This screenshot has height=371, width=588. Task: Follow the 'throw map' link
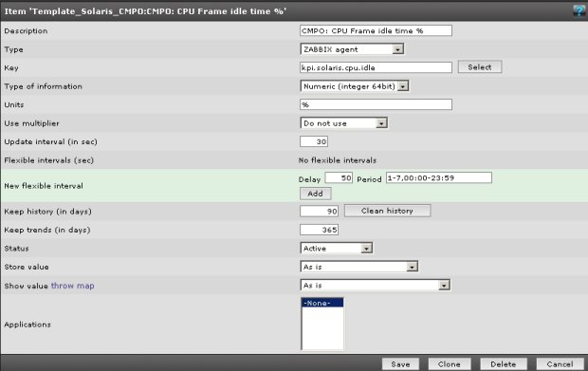pos(72,286)
